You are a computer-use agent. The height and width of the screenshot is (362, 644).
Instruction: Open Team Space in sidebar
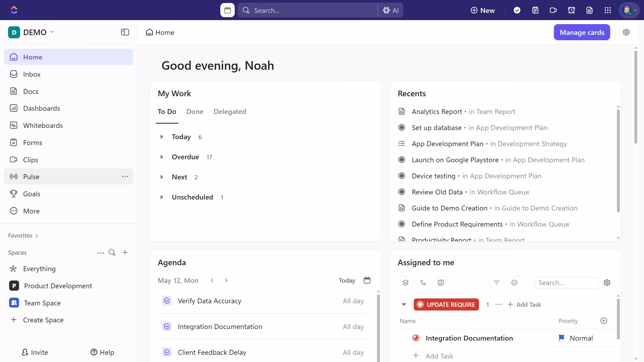click(x=68, y=303)
